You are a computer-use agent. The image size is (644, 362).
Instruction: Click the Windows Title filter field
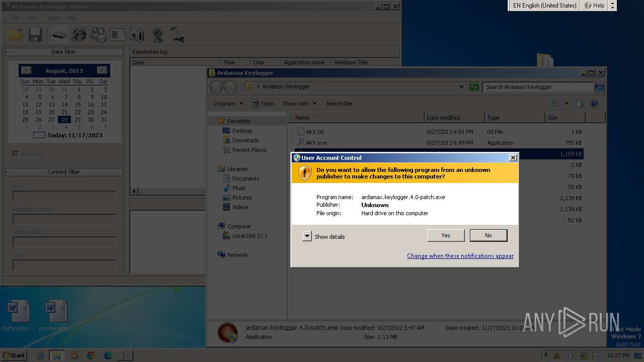coord(64,242)
